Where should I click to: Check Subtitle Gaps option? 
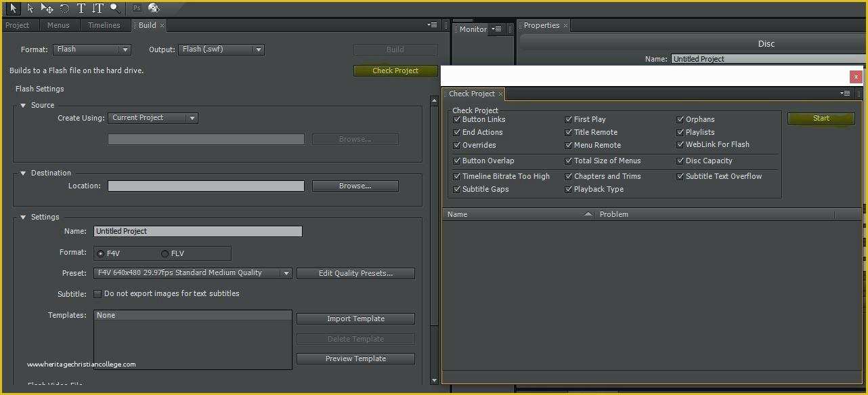coord(457,189)
